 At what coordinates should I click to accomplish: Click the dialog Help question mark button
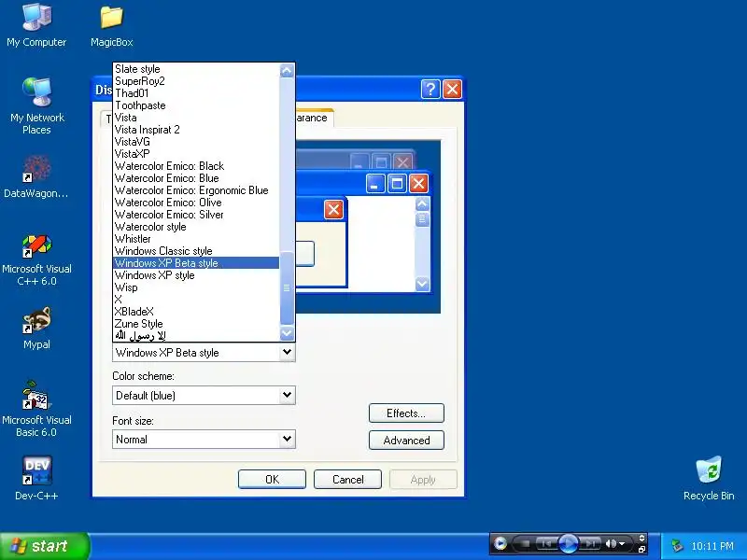pos(430,89)
